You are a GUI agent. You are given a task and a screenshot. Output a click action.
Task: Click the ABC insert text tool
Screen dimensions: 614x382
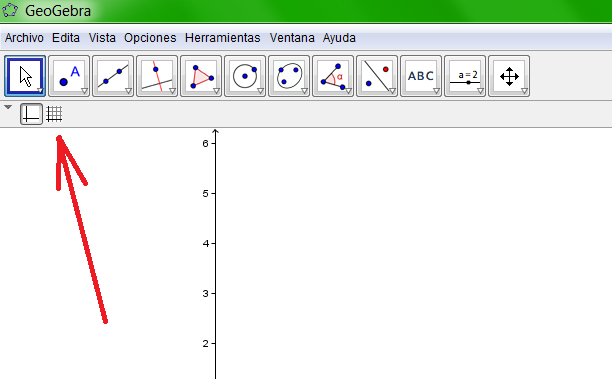click(x=421, y=76)
